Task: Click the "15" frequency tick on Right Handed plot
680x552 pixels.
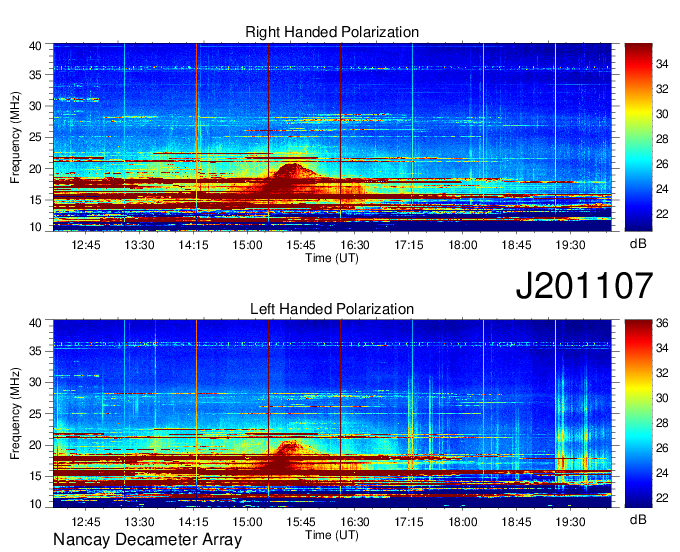Action: 35,200
